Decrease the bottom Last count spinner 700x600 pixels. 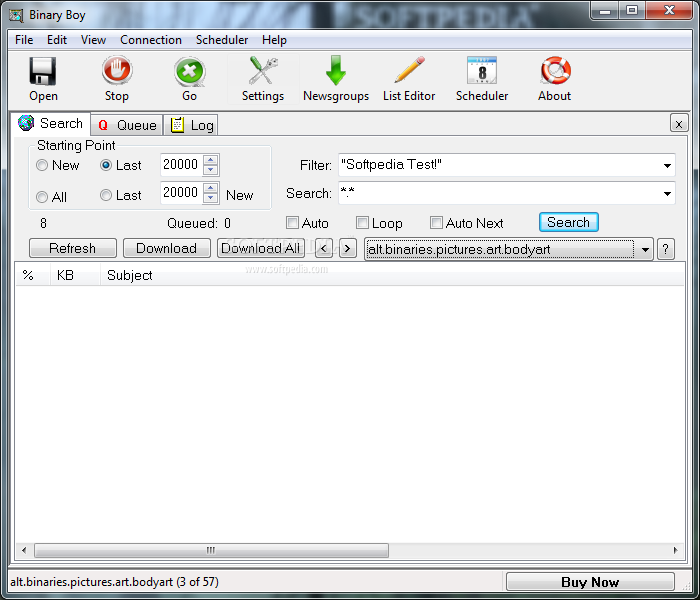[211, 198]
